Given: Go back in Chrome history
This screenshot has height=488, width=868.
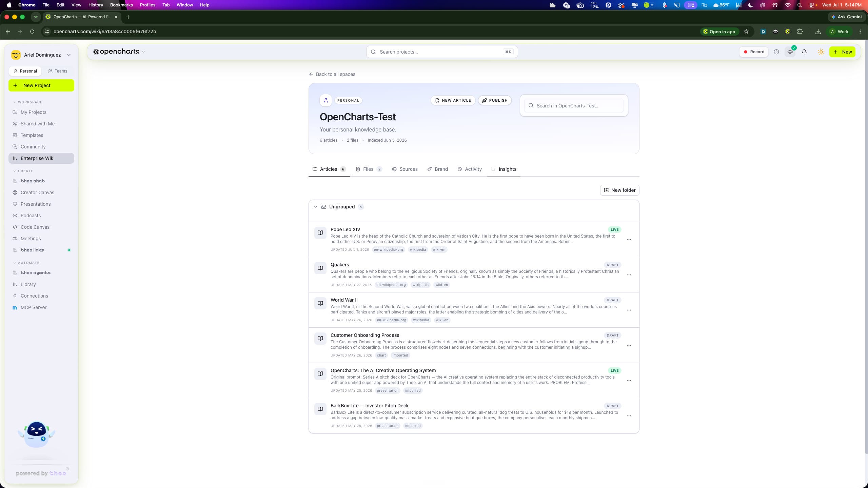Looking at the screenshot, I should (x=8, y=32).
